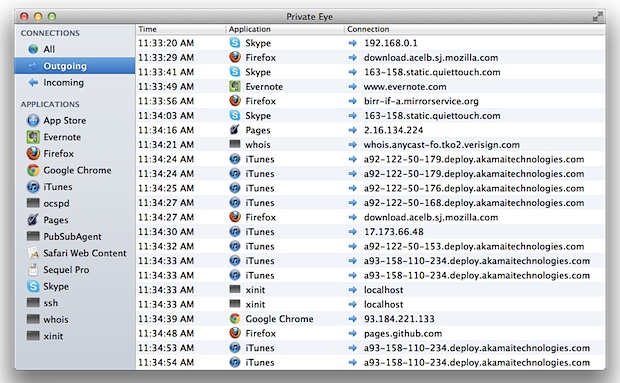Click the Safari Web Content icon
The image size is (620, 383).
coord(33,253)
